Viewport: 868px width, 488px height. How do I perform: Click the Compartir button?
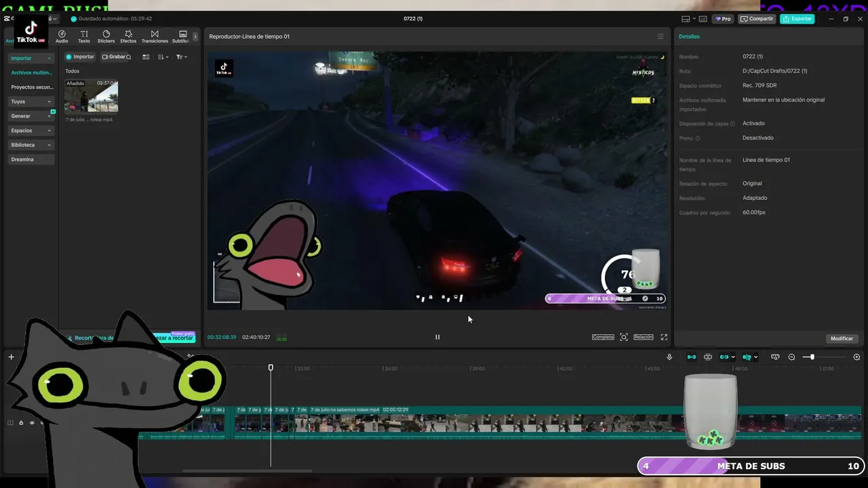(757, 19)
